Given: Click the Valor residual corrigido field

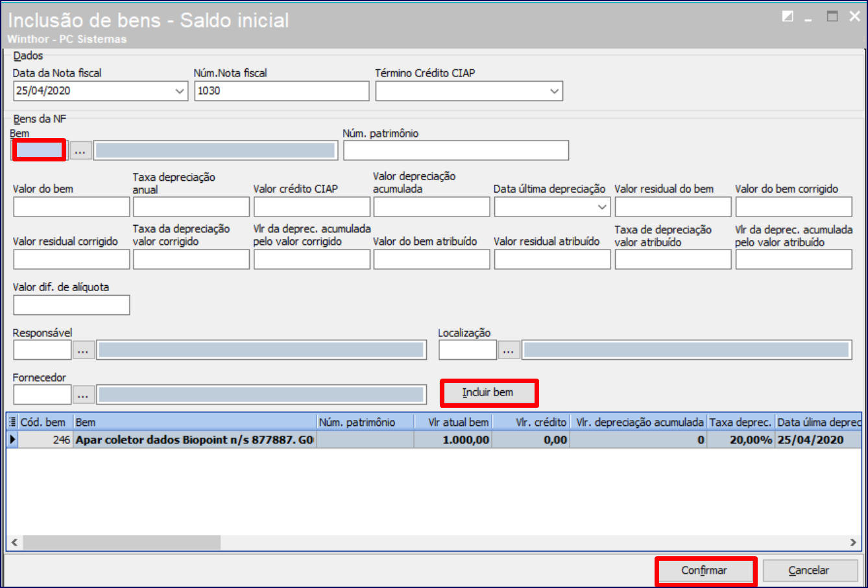Looking at the screenshot, I should click(x=71, y=259).
